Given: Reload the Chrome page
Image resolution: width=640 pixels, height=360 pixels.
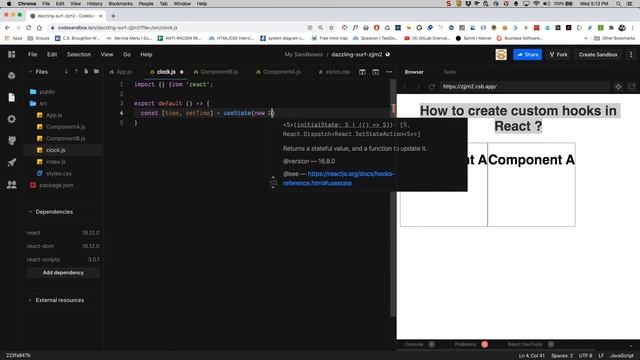Looking at the screenshot, I should pyautogui.click(x=29, y=27).
